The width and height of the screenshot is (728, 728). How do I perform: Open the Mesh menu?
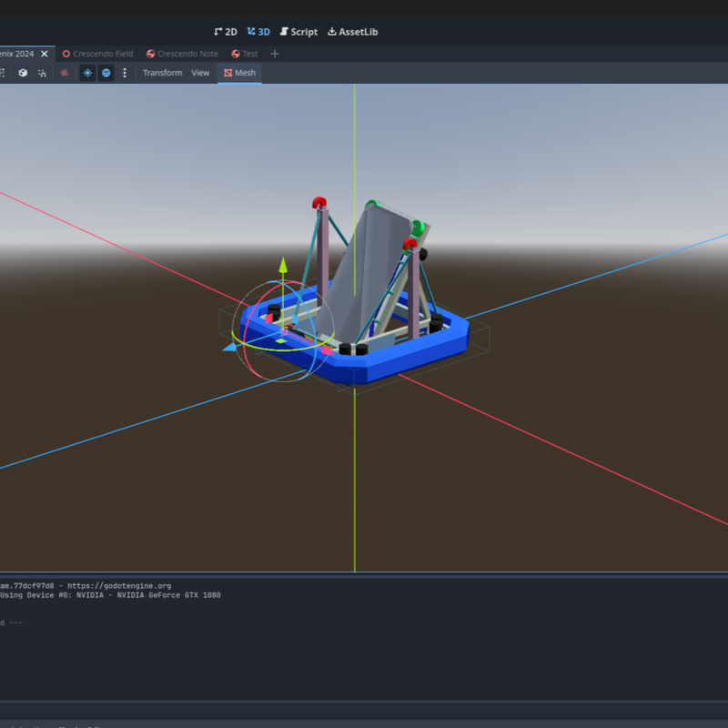[x=240, y=73]
